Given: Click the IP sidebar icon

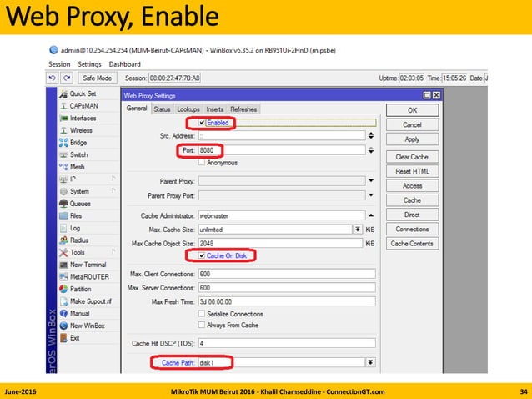Looking at the screenshot, I should pos(63,179).
